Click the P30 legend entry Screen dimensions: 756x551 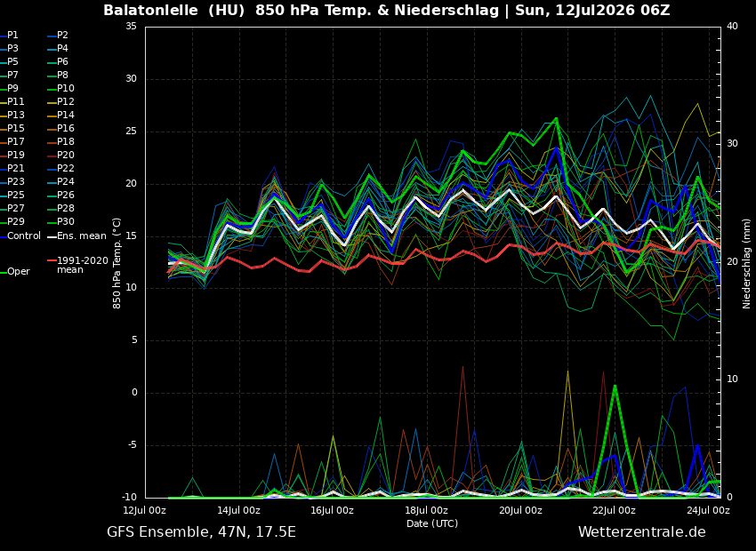[60, 221]
